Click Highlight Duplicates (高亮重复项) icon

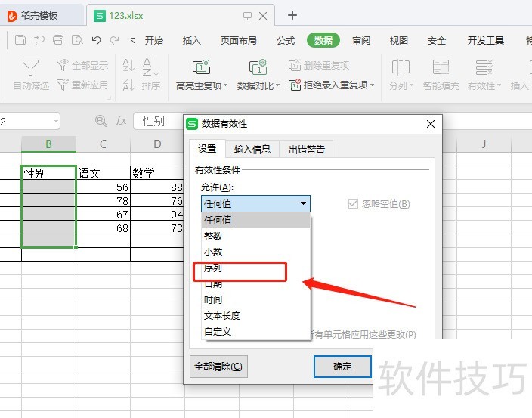point(202,67)
